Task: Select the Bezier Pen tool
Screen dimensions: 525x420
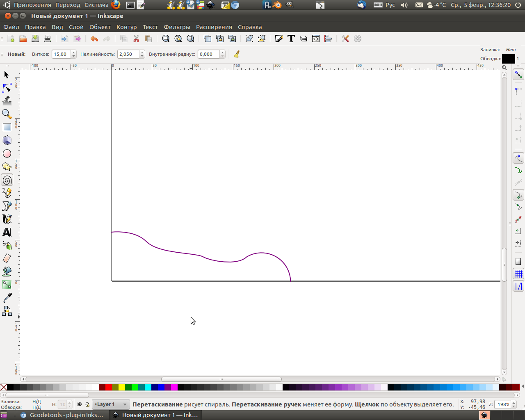Action: click(x=7, y=206)
